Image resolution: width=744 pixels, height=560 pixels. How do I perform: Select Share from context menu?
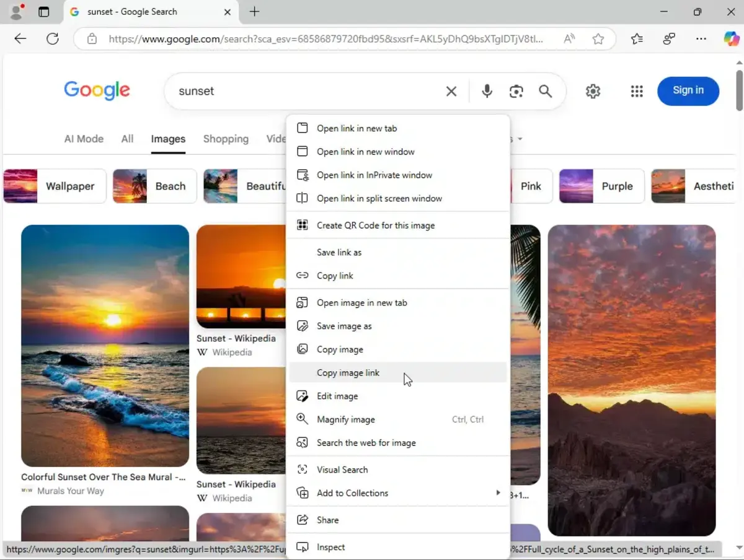click(398, 520)
